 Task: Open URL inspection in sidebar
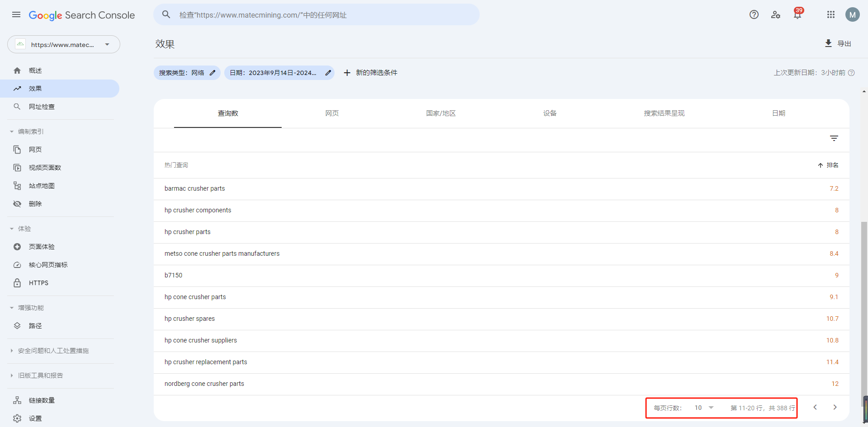click(60, 107)
